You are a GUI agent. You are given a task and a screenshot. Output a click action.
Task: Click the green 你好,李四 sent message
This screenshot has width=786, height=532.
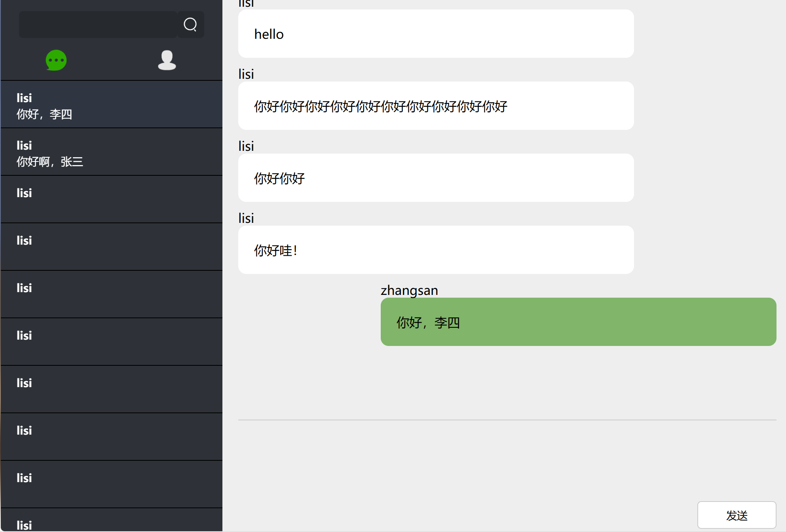click(578, 322)
